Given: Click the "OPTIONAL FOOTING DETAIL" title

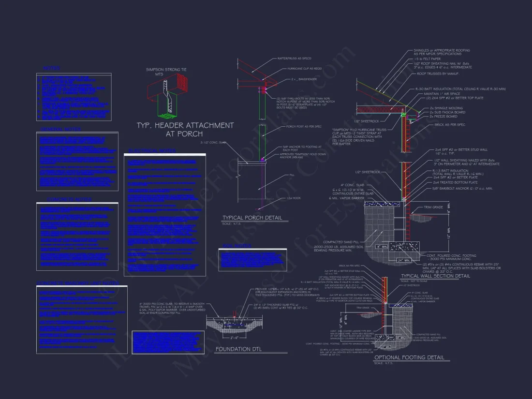Looking at the screenshot, I should pyautogui.click(x=409, y=357).
